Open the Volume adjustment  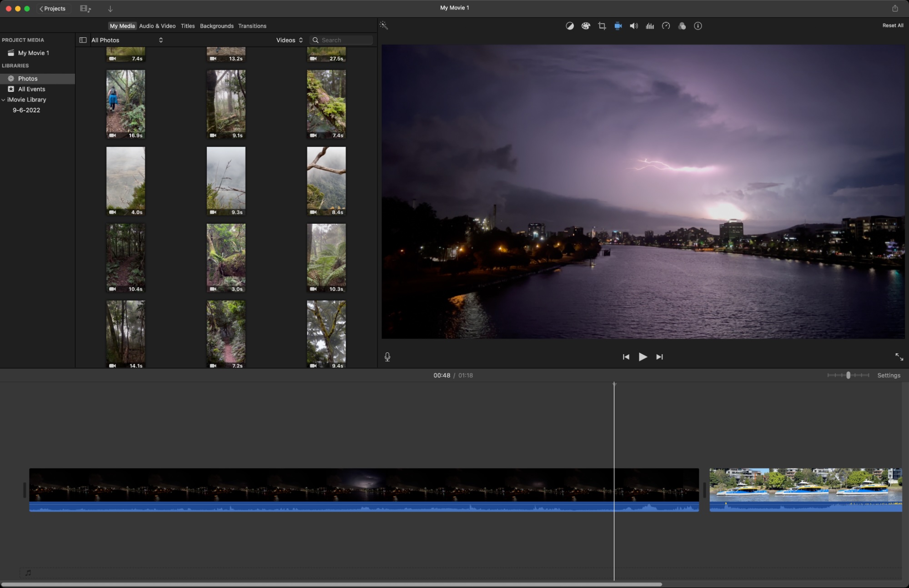634,26
